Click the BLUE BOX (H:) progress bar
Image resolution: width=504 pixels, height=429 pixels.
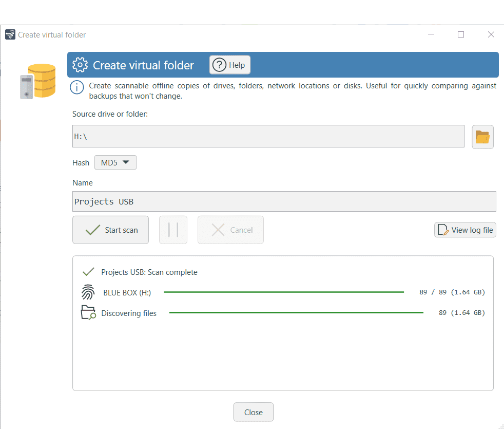point(283,292)
